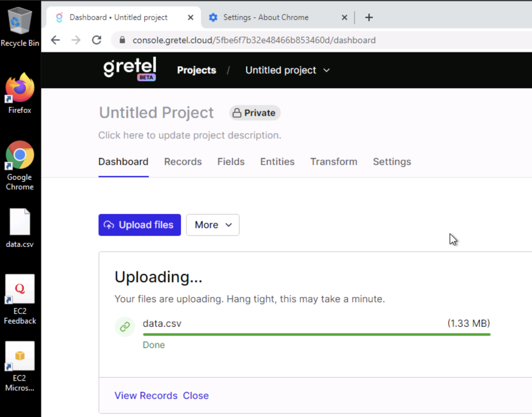Click the data.csv upload progress bar
The image size is (532, 417).
click(x=316, y=335)
